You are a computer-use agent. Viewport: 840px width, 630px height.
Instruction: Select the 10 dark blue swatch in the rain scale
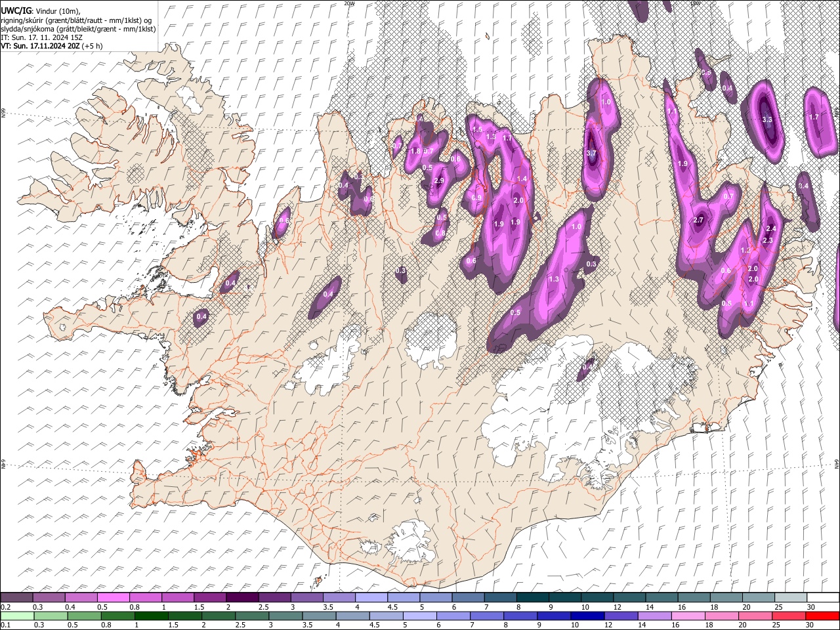pyautogui.click(x=587, y=616)
